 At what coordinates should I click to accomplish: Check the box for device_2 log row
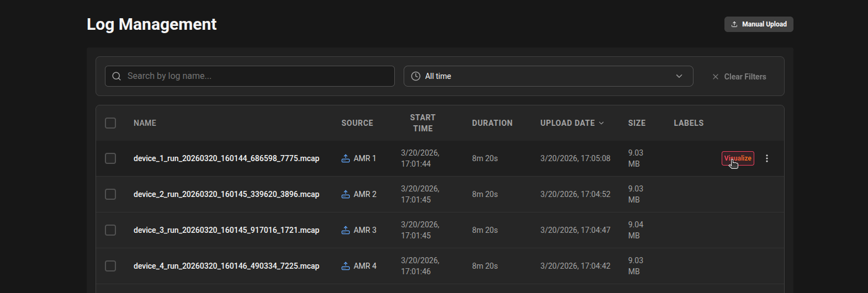click(x=110, y=194)
